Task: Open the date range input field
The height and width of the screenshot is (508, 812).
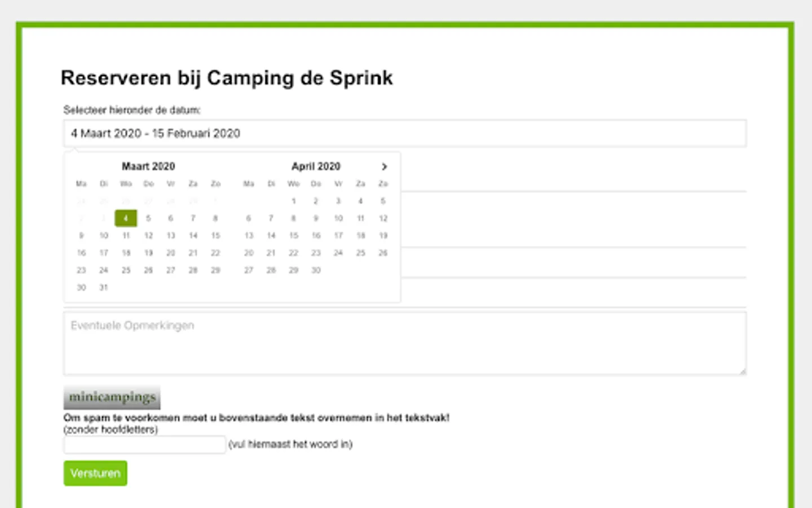Action: tap(404, 134)
